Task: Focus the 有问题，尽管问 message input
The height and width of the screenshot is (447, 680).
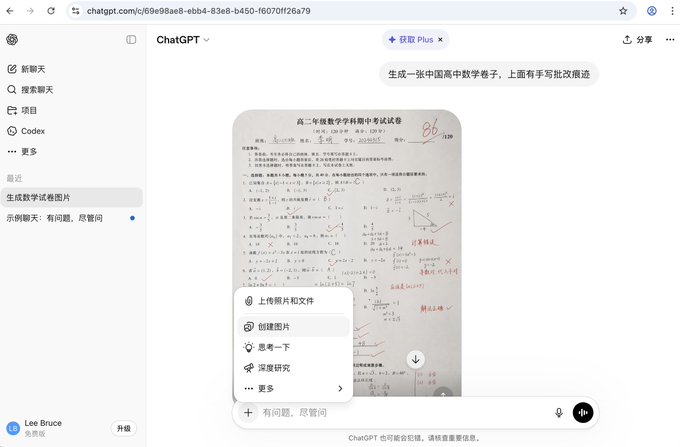Action: point(403,413)
